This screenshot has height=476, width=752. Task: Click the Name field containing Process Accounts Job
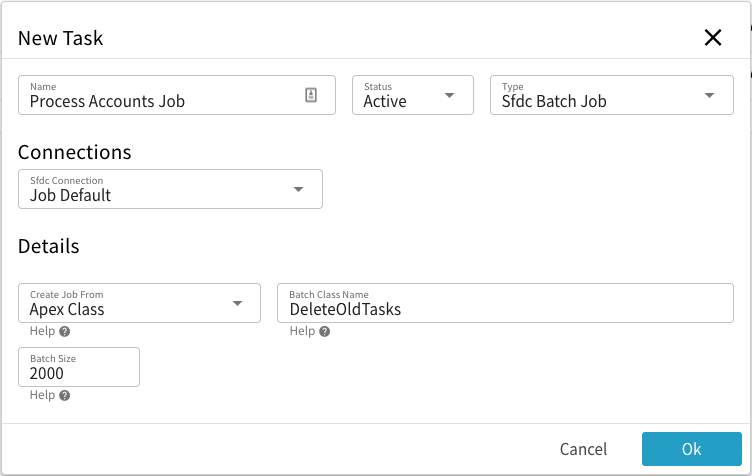pyautogui.click(x=160, y=100)
